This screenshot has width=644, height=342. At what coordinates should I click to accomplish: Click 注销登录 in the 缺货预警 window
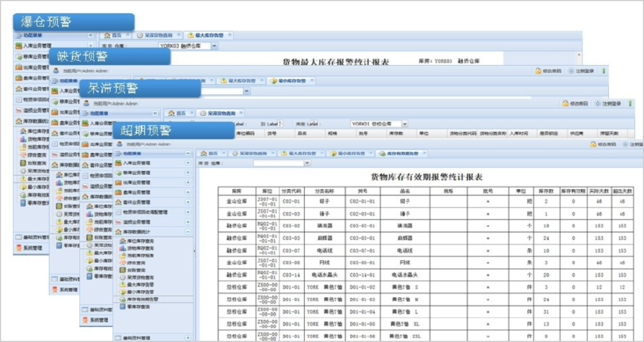point(584,70)
